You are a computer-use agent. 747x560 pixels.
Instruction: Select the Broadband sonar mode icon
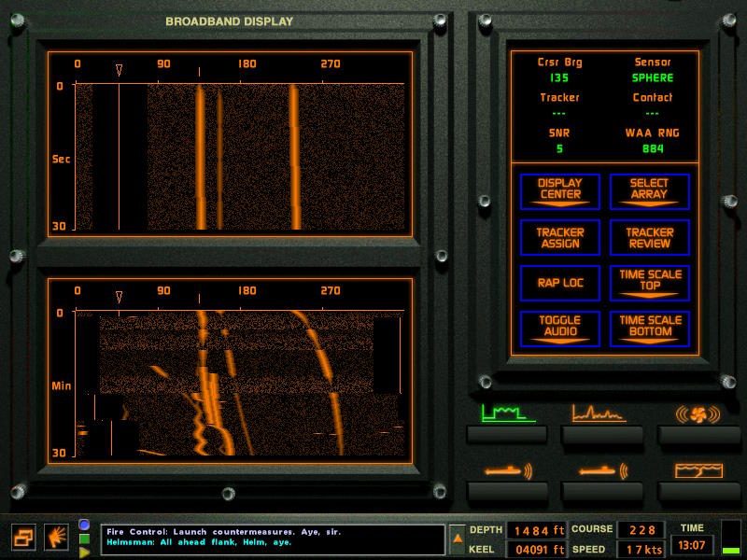point(508,413)
